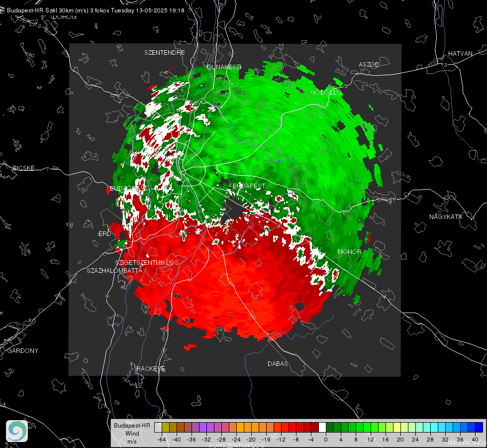Click the 'Wind' legend caption

[132, 434]
